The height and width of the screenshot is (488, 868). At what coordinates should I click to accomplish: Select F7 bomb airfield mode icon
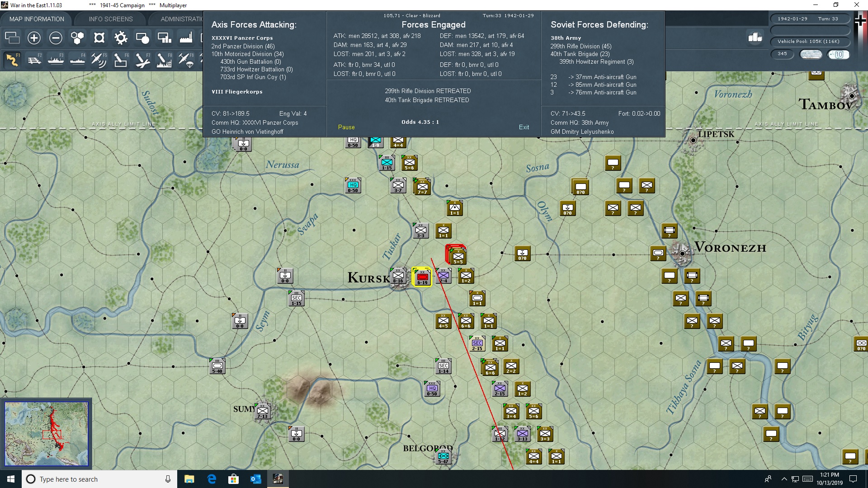(x=142, y=60)
